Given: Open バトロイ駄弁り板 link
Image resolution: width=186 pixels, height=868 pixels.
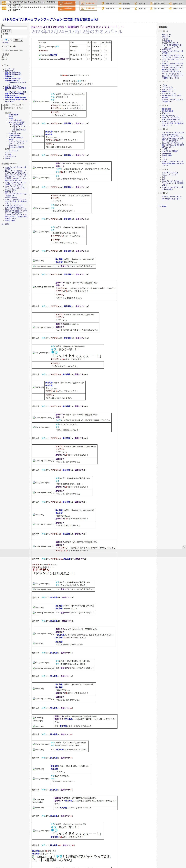Looking at the screenshot, I should click(x=15, y=120).
